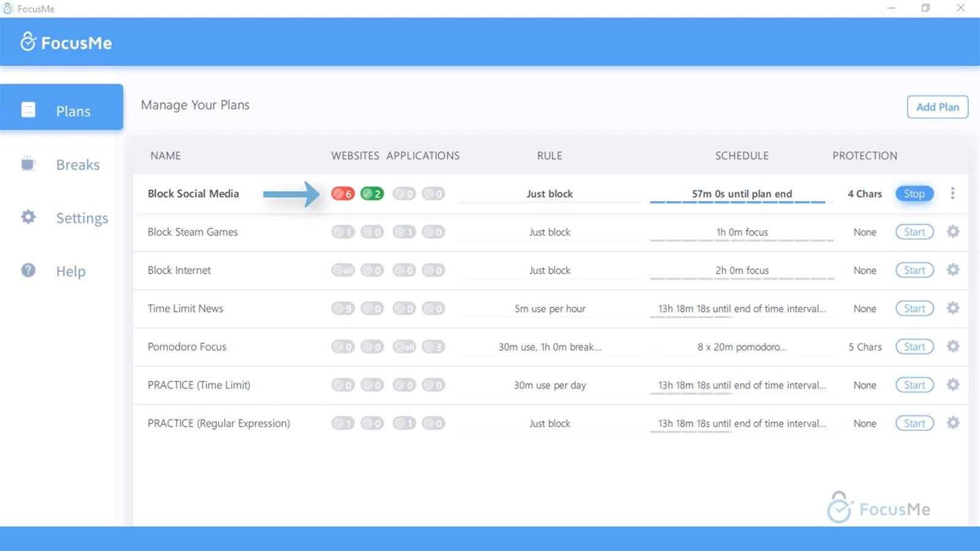980x551 pixels.
Task: Open the Plans tab in sidebar
Action: [61, 111]
